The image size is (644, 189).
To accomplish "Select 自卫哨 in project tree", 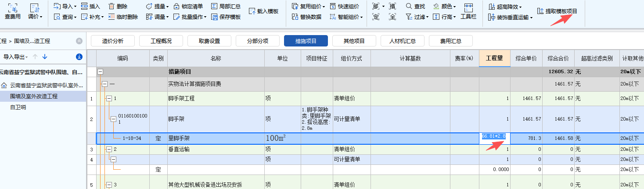I will [18, 107].
